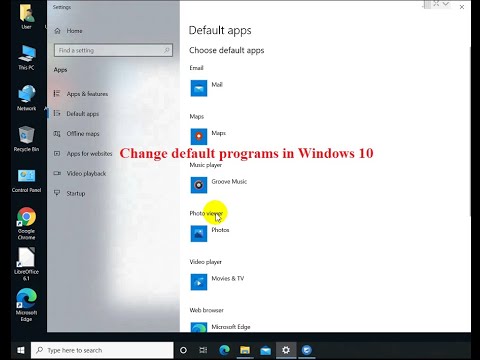Click the Microsoft Edge default browser icon
480x360 pixels.
point(199,327)
